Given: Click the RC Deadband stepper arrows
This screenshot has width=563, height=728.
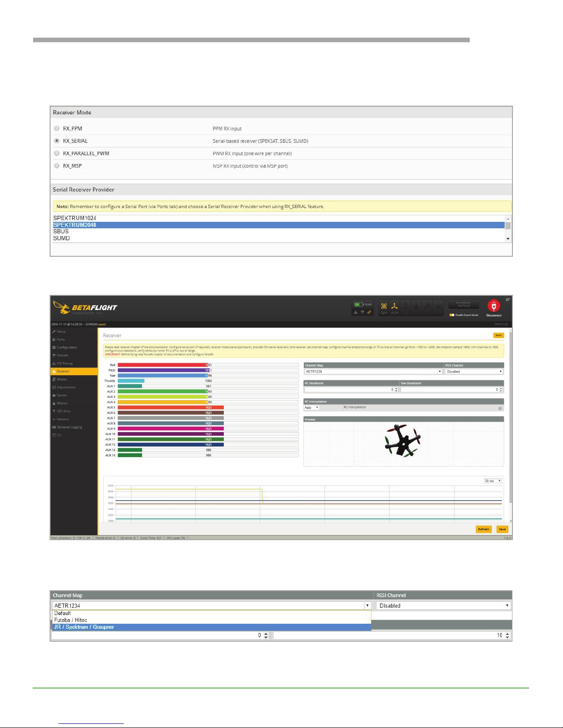Looking at the screenshot, I should click(396, 389).
